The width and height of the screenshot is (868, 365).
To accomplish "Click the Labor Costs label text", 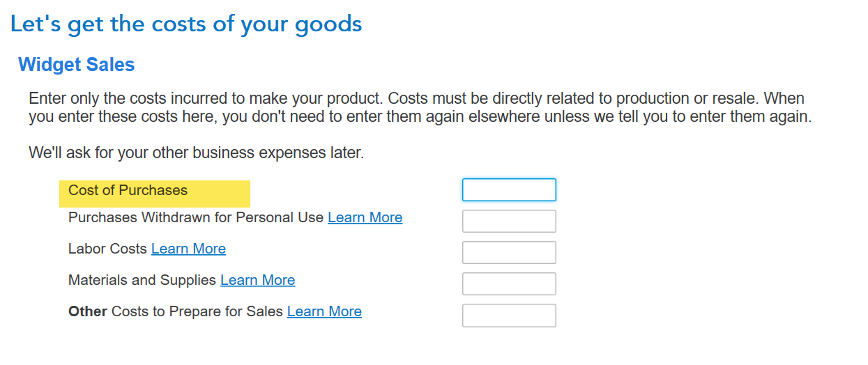I will click(x=107, y=249).
